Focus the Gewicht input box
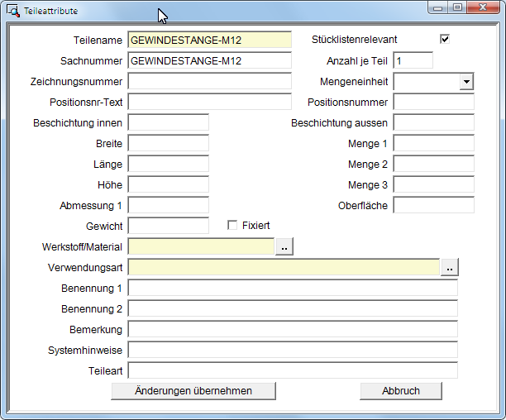 coord(169,226)
